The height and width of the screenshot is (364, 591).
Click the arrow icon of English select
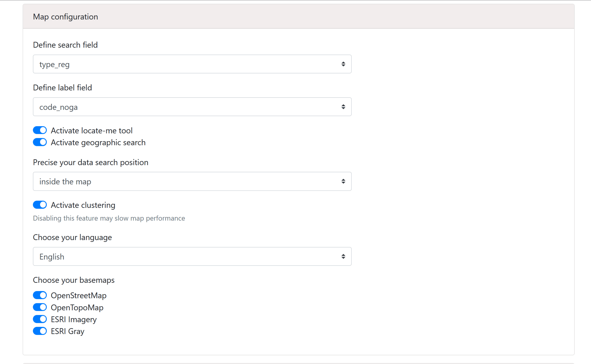[343, 256]
